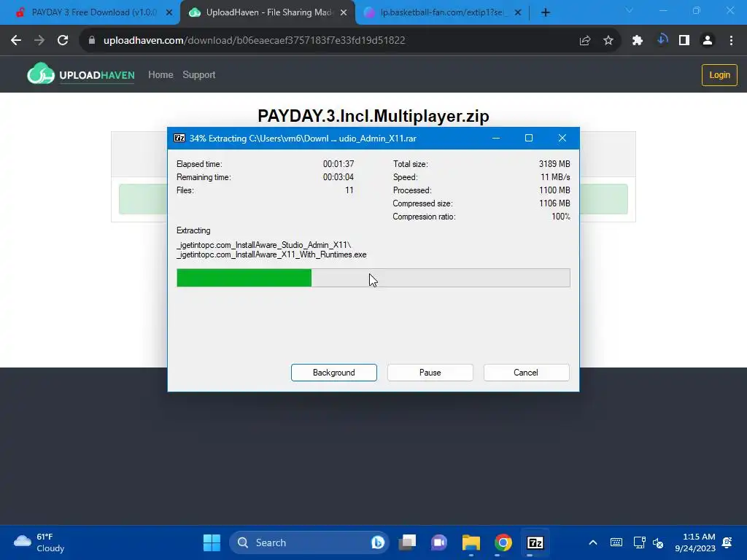Cancel the 7-Zip extraction
Screen dimensions: 747x560
pyautogui.click(x=526, y=373)
